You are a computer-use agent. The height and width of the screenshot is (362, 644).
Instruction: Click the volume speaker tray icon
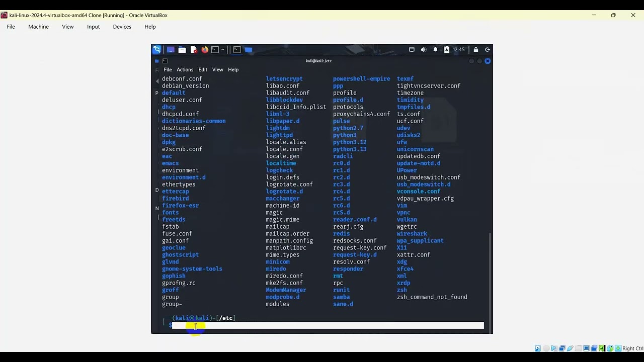pos(423,50)
